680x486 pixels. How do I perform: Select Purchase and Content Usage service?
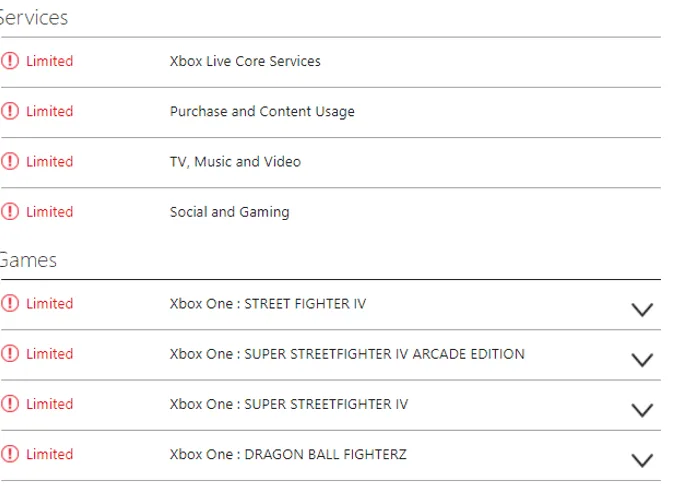(x=262, y=112)
